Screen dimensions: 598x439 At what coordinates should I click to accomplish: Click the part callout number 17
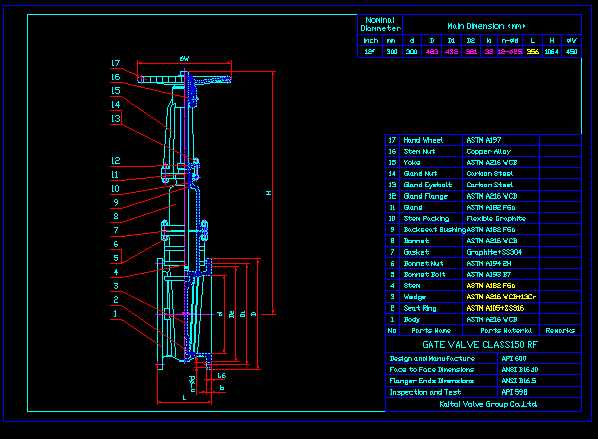click(x=116, y=63)
